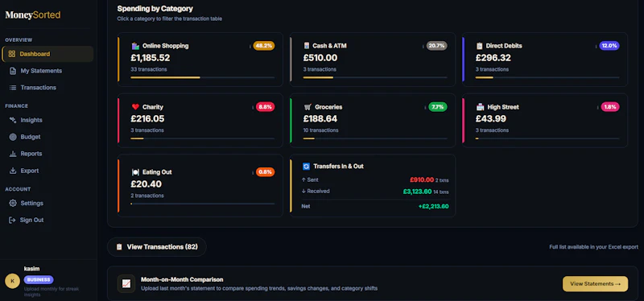Open Transactions page from sidebar
Viewport: 644px width, 301px height.
tap(47, 88)
